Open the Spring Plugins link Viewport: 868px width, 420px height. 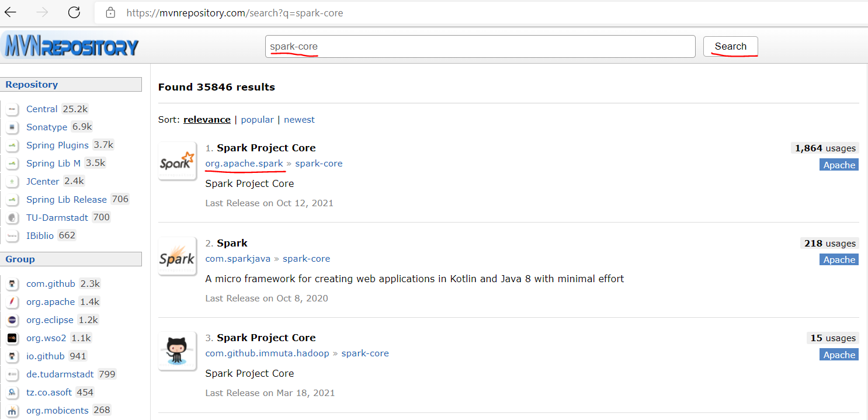point(57,145)
